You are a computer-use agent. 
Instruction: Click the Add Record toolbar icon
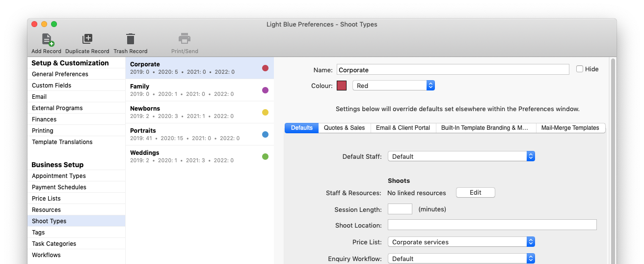click(47, 39)
